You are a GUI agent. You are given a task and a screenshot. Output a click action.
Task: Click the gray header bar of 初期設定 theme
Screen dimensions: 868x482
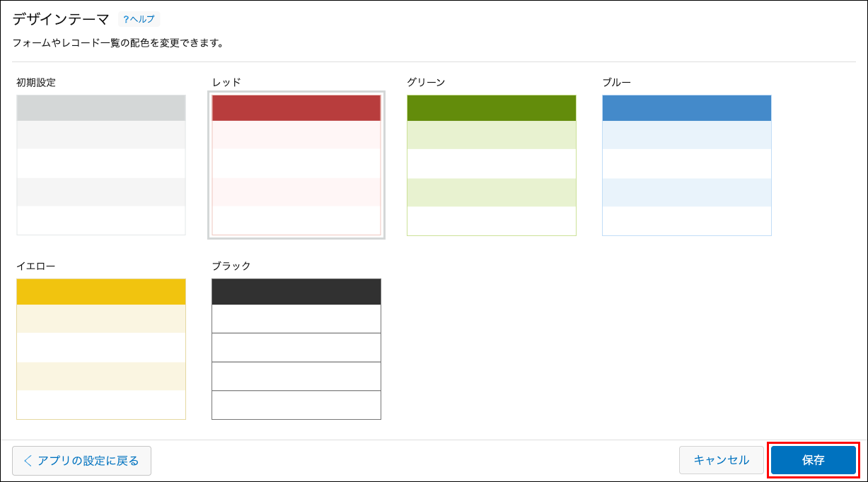point(101,108)
